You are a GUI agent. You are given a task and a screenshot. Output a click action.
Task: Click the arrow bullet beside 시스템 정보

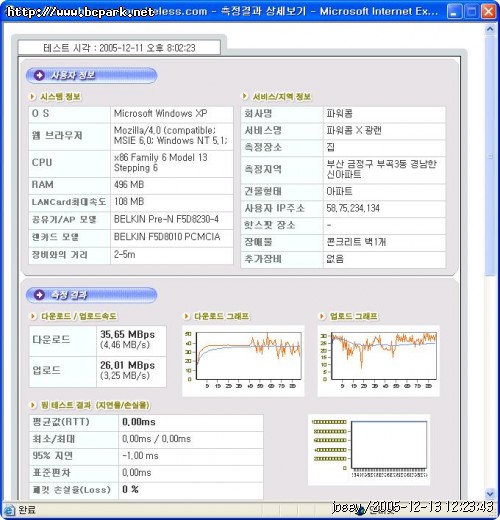point(32,97)
